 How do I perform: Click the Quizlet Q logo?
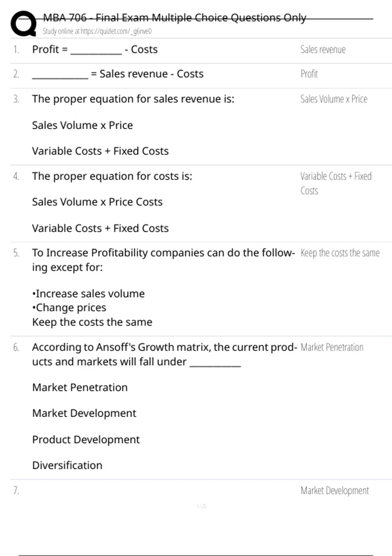pos(23,24)
